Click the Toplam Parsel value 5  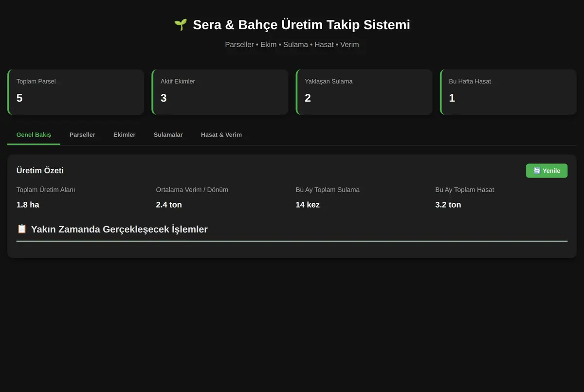[19, 98]
